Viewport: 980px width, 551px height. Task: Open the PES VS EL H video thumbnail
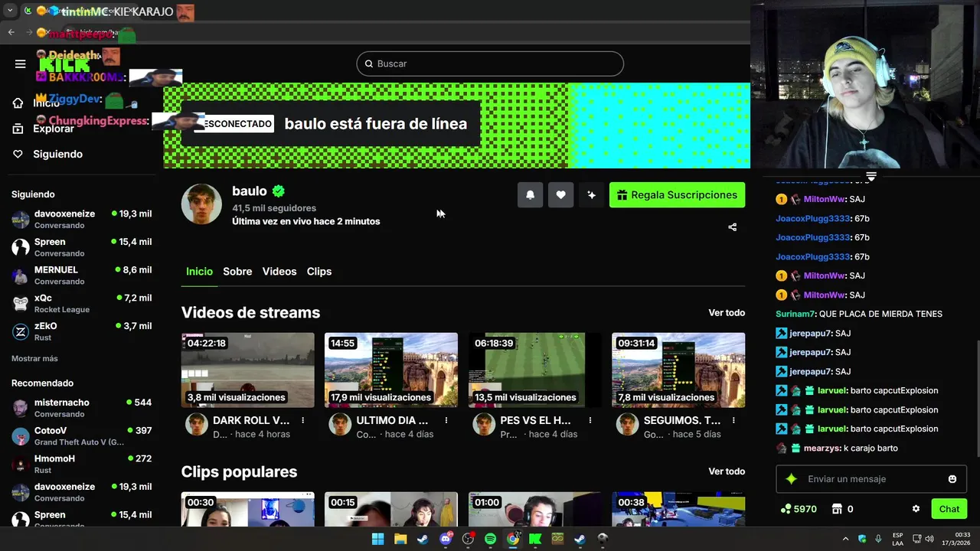(534, 370)
